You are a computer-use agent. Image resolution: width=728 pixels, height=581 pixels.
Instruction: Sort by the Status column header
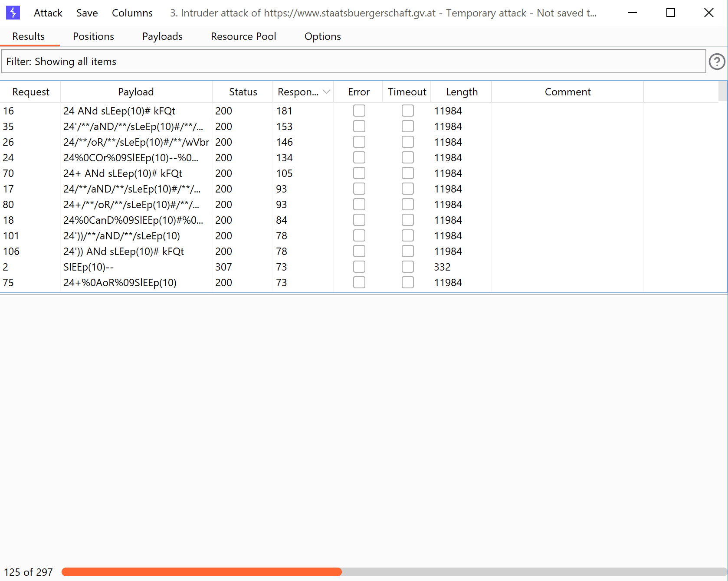tap(243, 92)
